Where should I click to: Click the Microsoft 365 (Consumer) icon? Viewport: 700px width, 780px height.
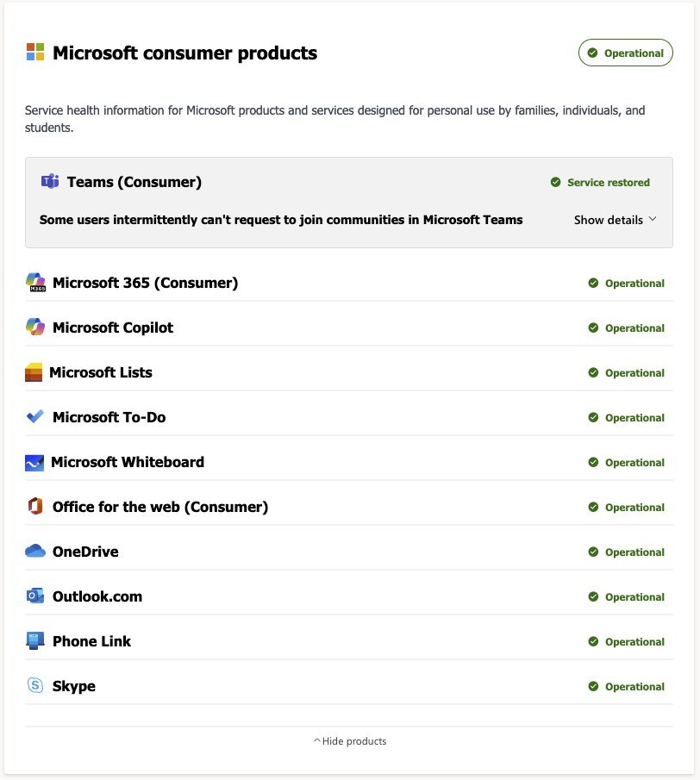(35, 282)
